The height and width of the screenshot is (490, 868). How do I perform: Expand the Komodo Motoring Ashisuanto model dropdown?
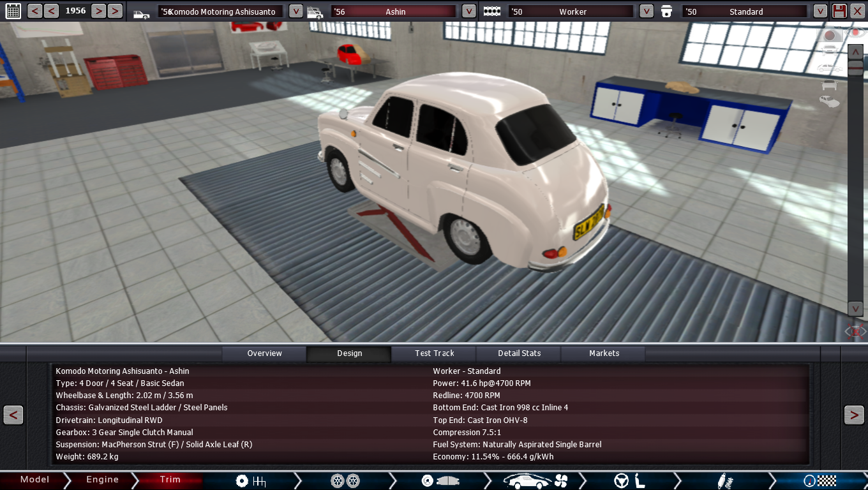296,11
